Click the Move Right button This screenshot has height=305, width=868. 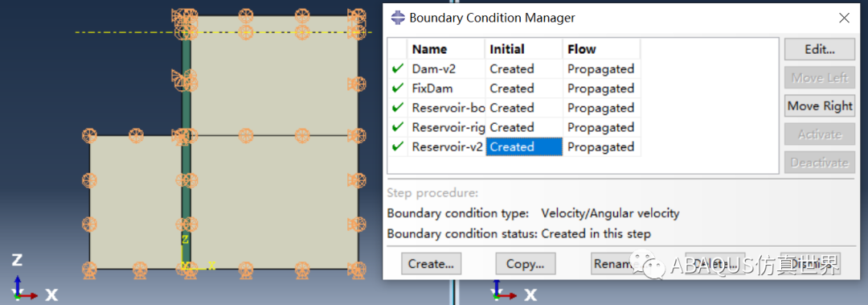coord(819,106)
